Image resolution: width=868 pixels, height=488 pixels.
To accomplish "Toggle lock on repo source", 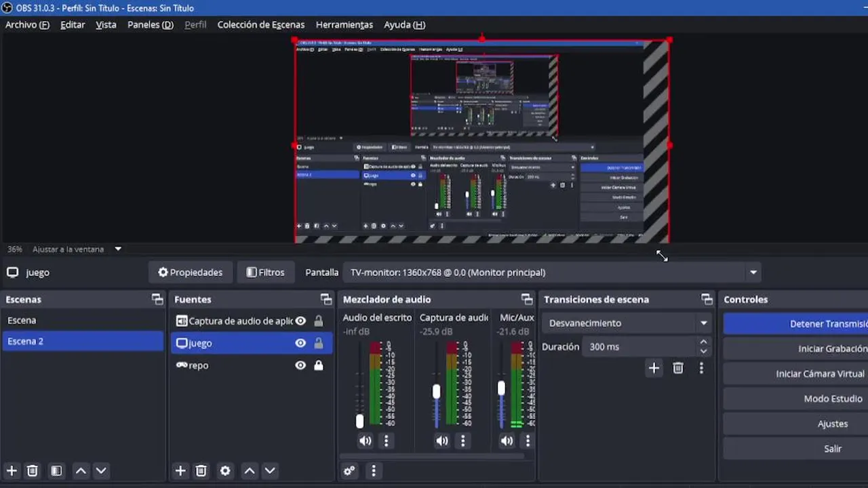I will [319, 365].
